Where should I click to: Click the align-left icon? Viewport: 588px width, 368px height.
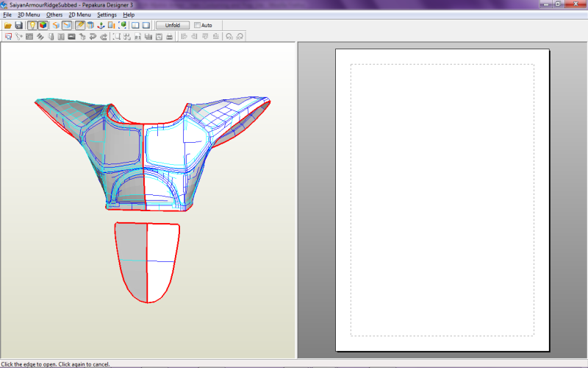click(184, 36)
